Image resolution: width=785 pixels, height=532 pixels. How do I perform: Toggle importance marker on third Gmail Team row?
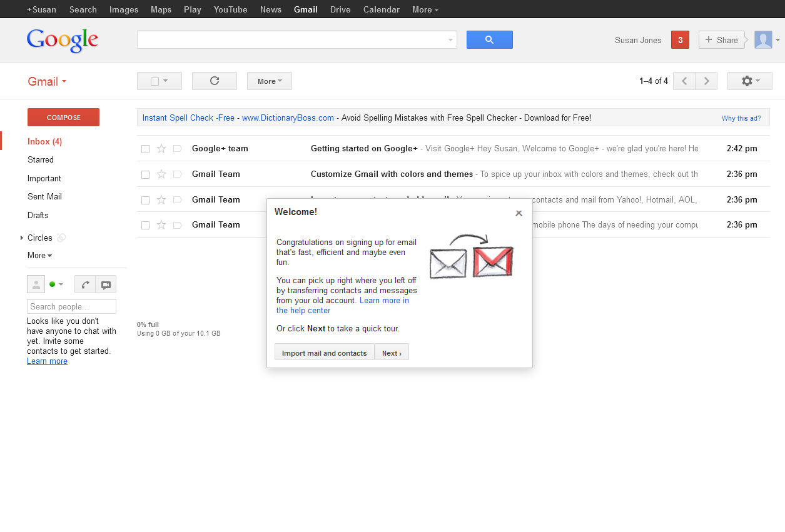177,200
